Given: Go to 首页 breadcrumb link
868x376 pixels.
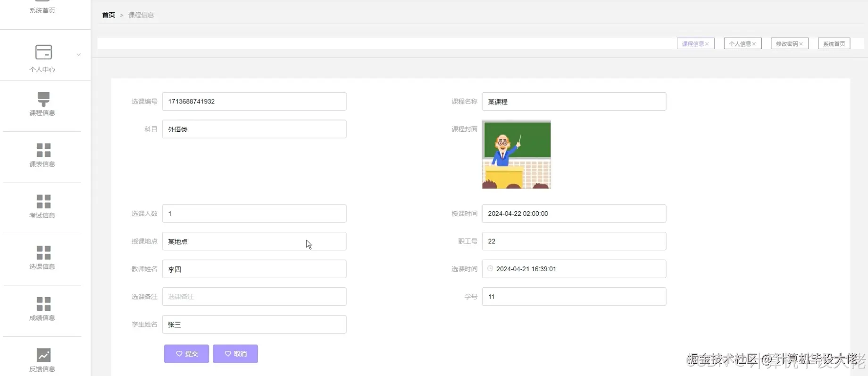Looking at the screenshot, I should 108,15.
